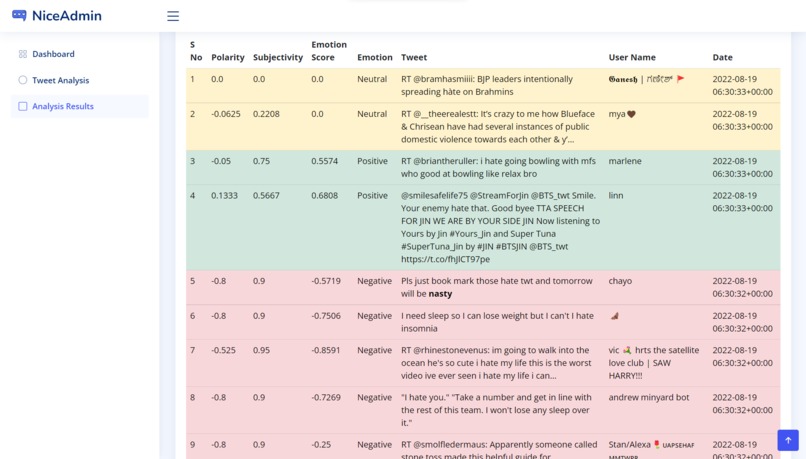The height and width of the screenshot is (459, 806).
Task: Click the square icon beside Analysis Results
Action: click(x=23, y=106)
